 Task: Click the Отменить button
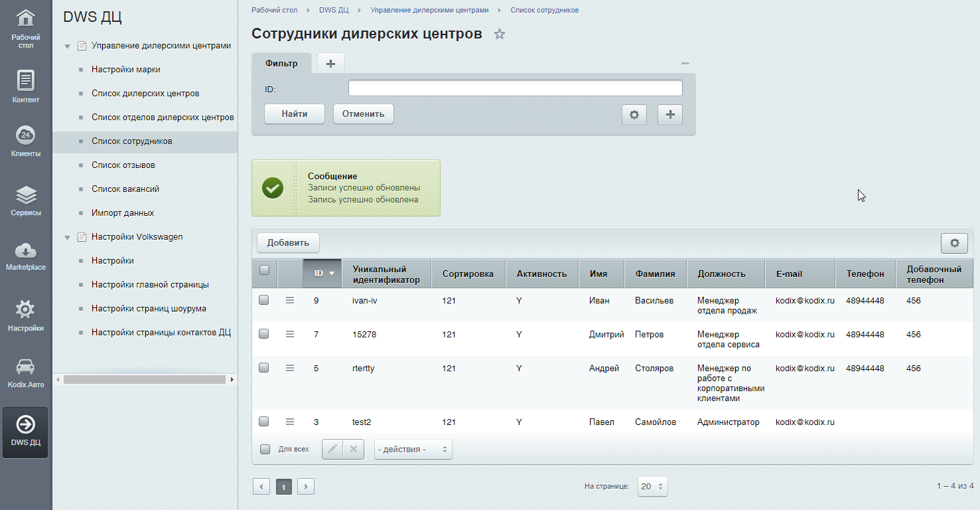[364, 114]
